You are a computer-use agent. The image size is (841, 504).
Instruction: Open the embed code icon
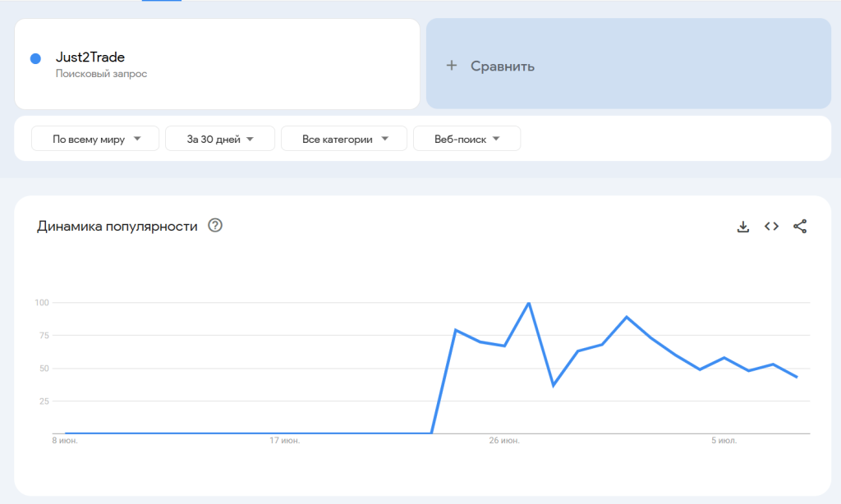tap(771, 227)
